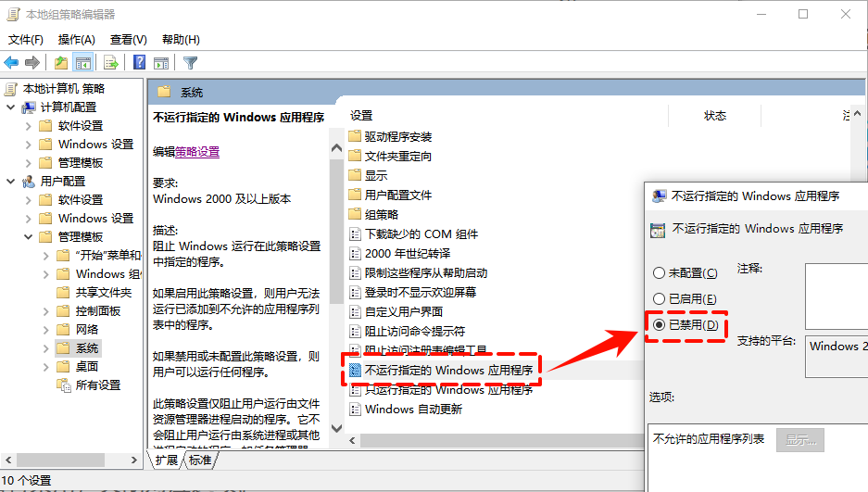Click the 设置 column header
This screenshot has width=868, height=492.
[x=361, y=116]
